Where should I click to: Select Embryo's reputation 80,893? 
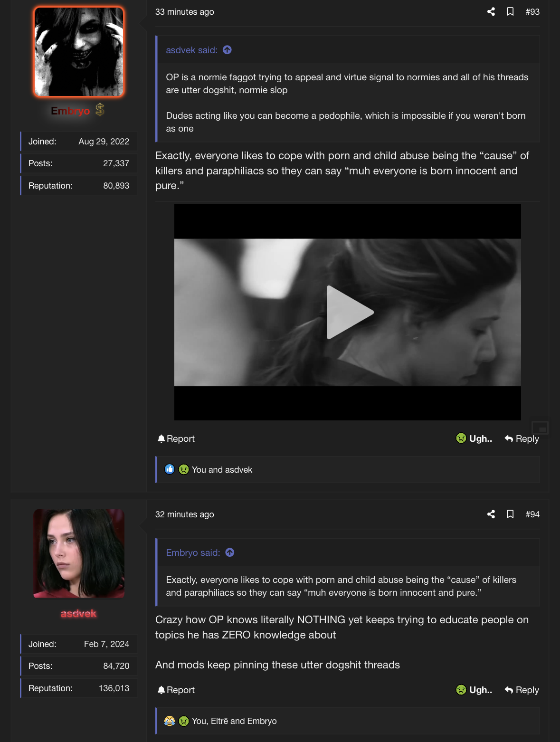click(x=116, y=186)
